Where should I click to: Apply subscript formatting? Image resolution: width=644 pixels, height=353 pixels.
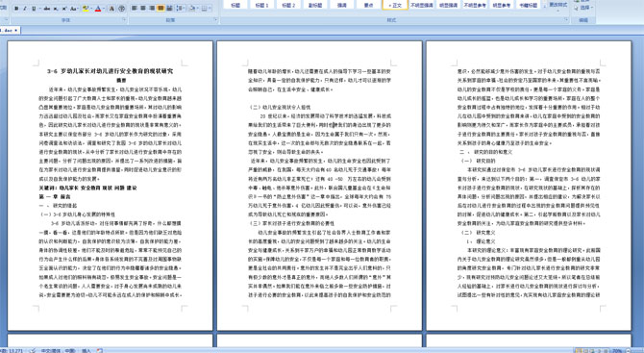(x=56, y=9)
